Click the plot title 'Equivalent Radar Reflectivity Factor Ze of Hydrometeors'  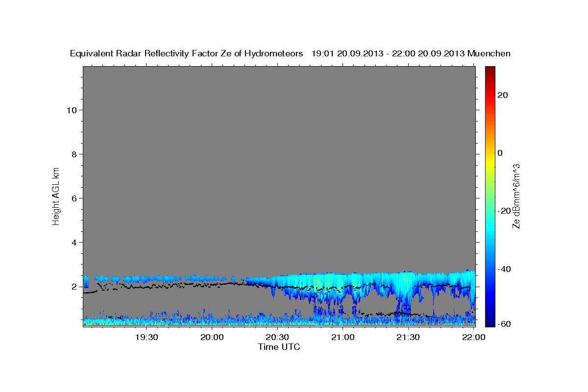[187, 53]
